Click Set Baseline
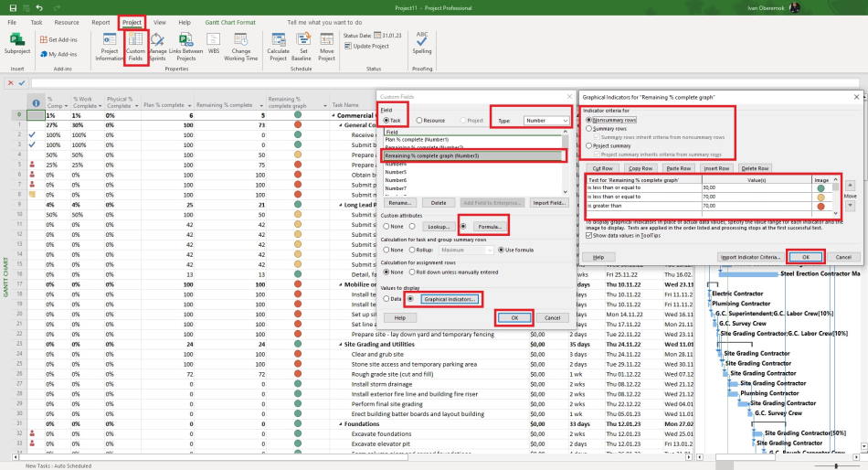Screen dimensions: 868x470 tap(303, 47)
